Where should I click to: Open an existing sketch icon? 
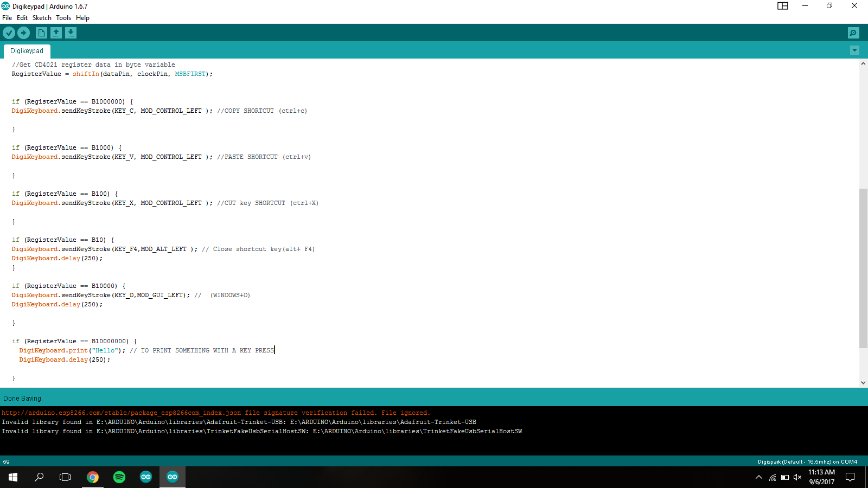click(56, 33)
